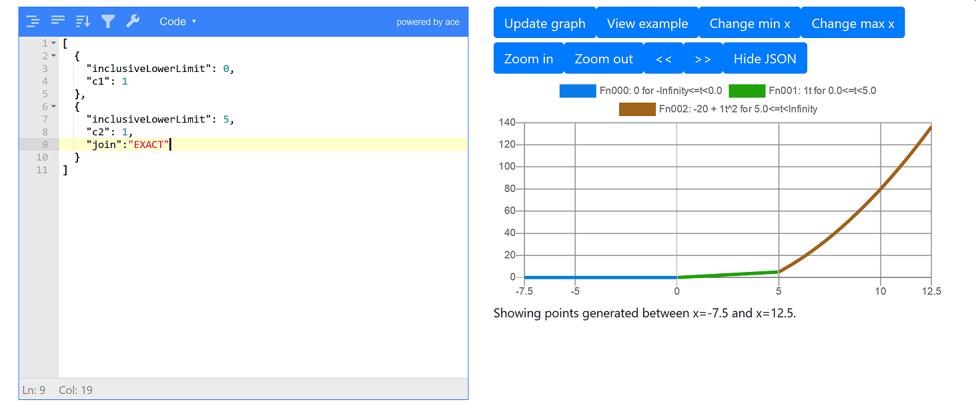Open the powered by ace link
Image resolution: width=980 pixels, height=414 pixels.
coord(428,22)
